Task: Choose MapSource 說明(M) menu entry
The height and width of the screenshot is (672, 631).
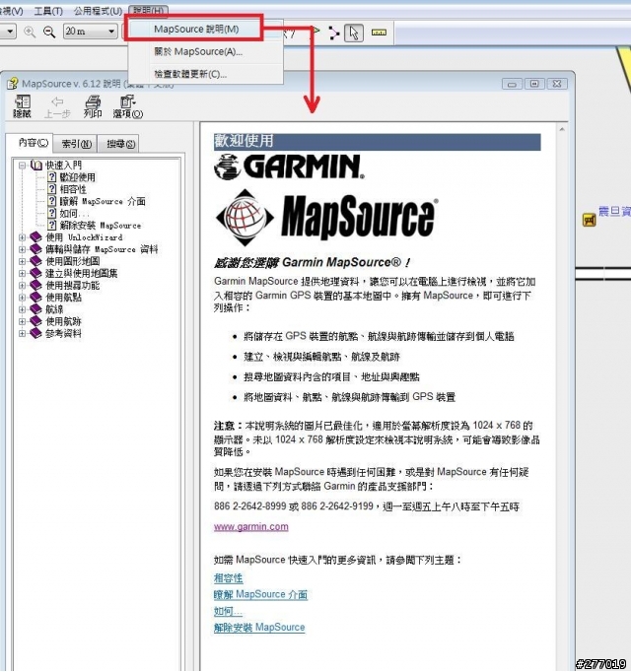Action: (x=196, y=30)
